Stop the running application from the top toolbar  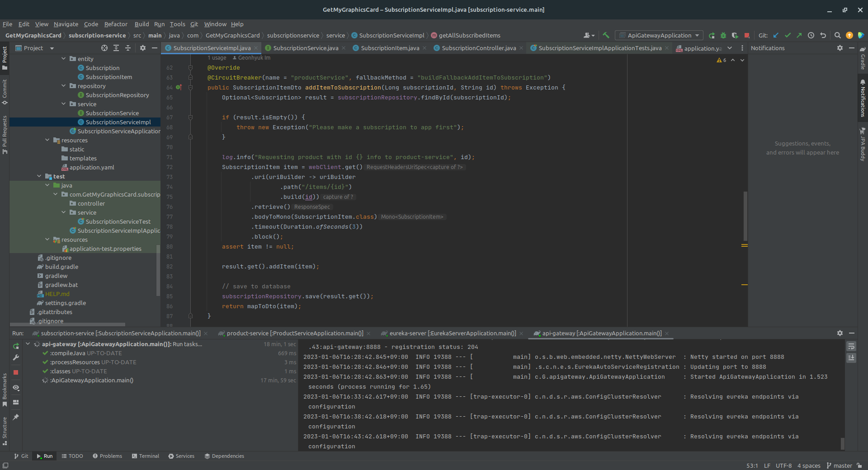747,35
